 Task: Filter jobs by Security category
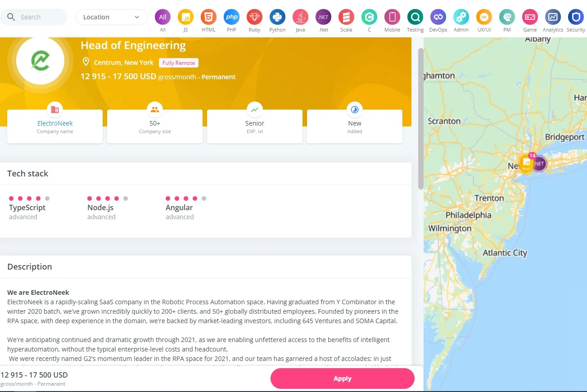[576, 17]
